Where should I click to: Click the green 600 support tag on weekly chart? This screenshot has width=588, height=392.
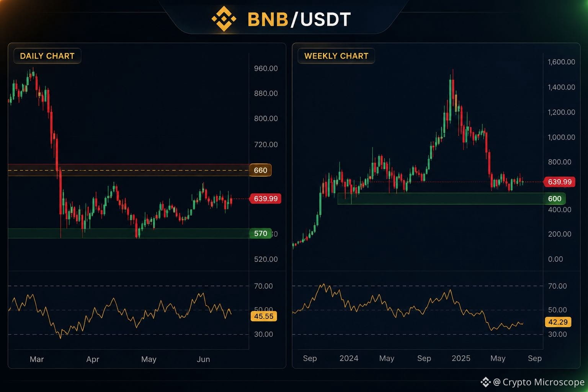pos(554,199)
